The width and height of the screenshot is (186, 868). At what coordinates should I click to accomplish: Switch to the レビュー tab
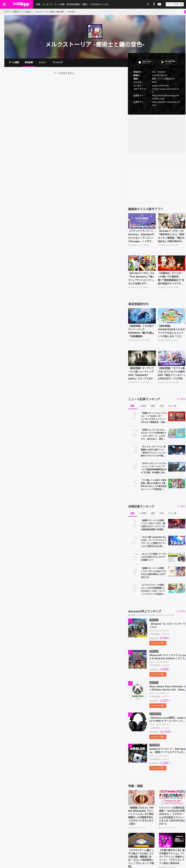[x=43, y=62]
